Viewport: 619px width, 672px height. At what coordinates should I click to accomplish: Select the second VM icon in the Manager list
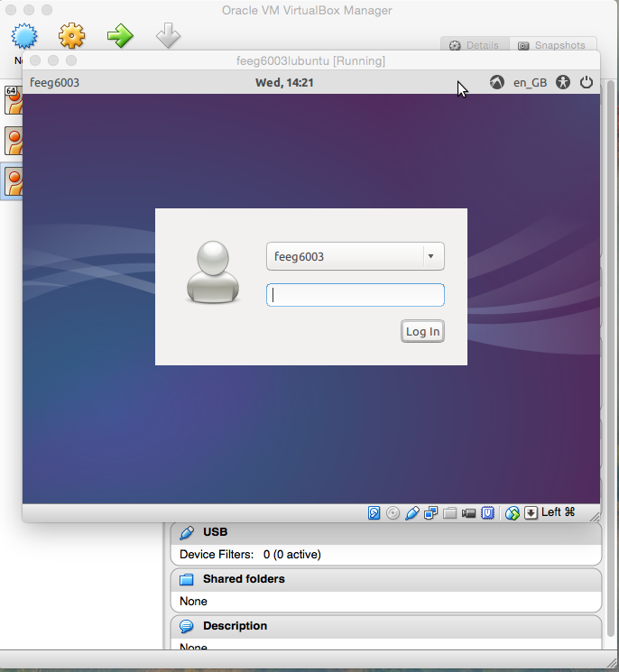coord(14,141)
